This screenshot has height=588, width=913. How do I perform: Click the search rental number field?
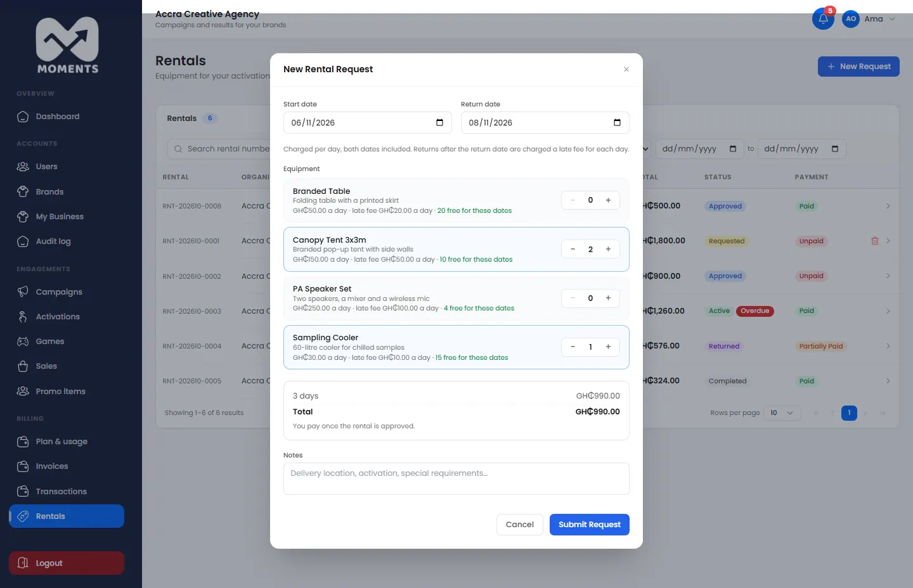[x=219, y=149]
